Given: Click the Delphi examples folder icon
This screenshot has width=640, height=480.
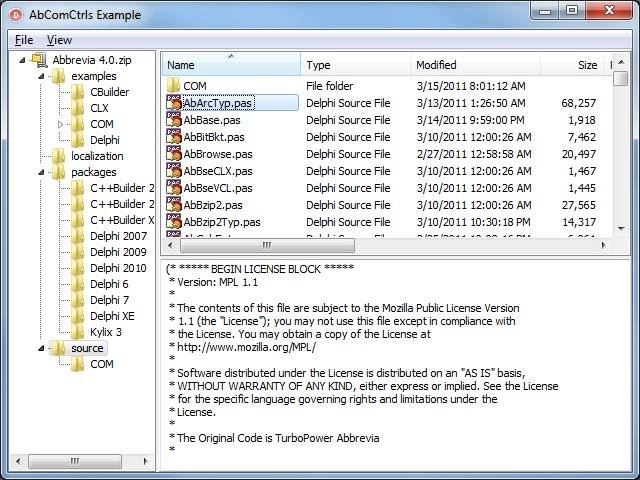Looking at the screenshot, I should 78,140.
